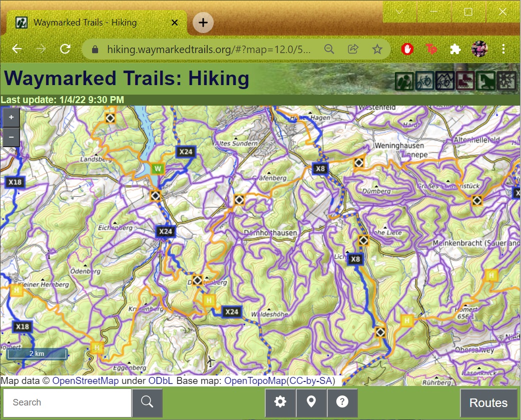Click the Eggenberg place label
This screenshot has width=521, height=420.
tap(130, 367)
